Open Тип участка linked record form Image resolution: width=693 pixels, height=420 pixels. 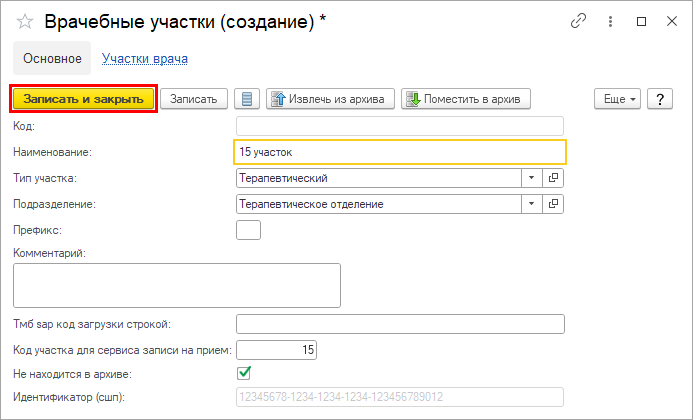(554, 178)
